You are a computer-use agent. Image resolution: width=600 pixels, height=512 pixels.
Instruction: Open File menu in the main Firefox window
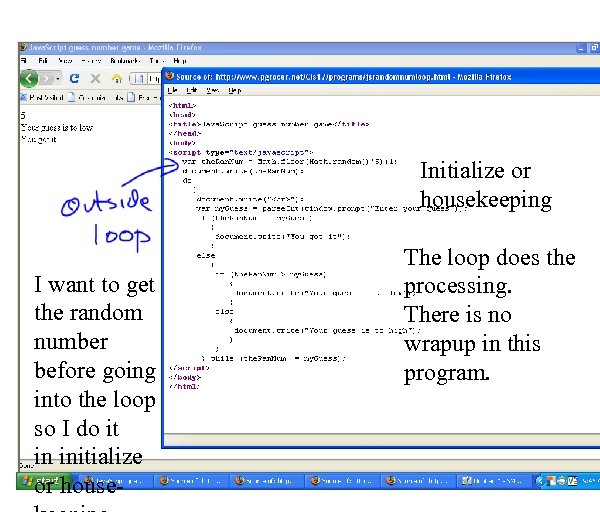[x=24, y=60]
